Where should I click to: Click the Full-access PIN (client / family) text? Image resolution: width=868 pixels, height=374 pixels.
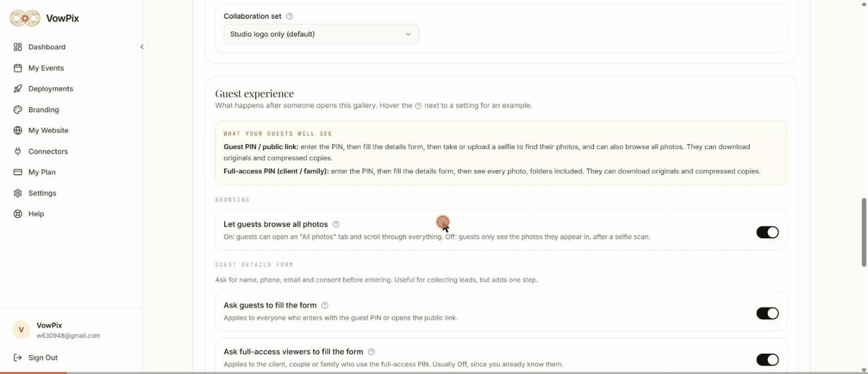point(276,171)
